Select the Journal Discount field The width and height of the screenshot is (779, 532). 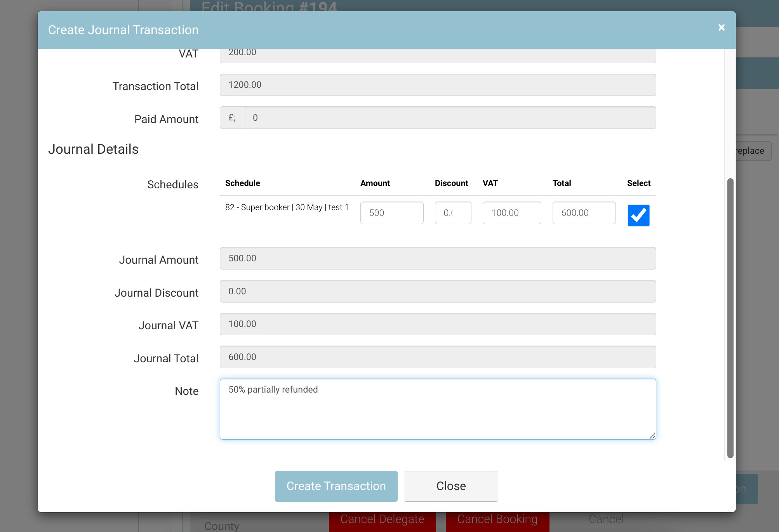(x=437, y=291)
